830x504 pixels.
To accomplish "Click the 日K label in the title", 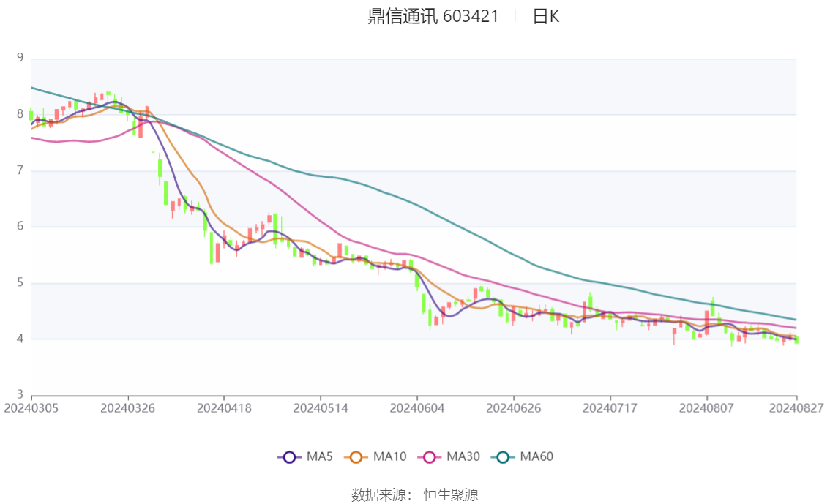I will click(x=546, y=16).
